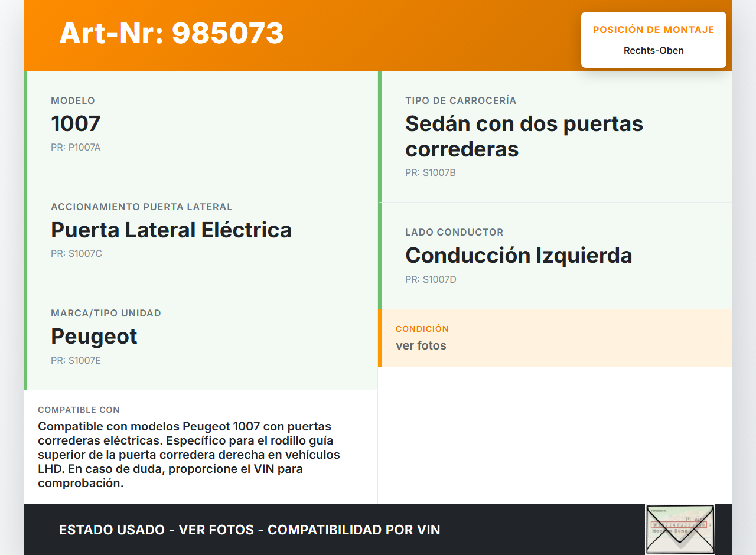The width and height of the screenshot is (756, 555).
Task: Click the Estado Usado footer banner text
Action: coord(249,530)
